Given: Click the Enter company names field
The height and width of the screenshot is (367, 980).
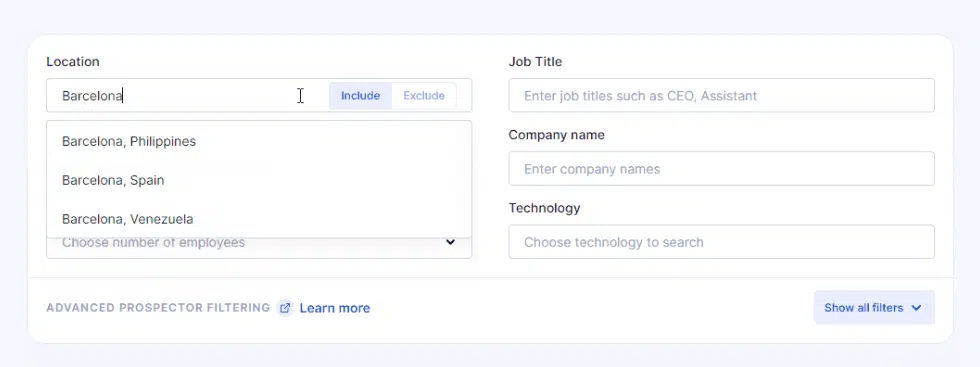Looking at the screenshot, I should (721, 169).
